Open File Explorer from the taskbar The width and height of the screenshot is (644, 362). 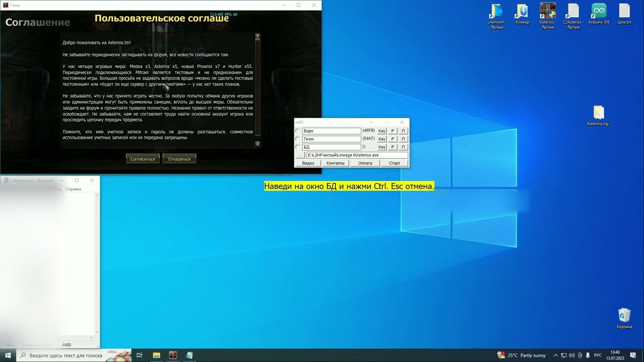tap(156, 355)
